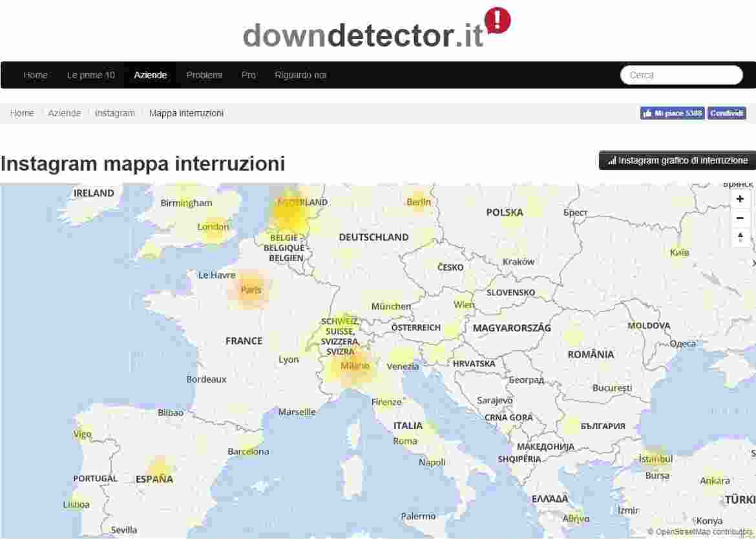Click the Одеса label on map
756x539 pixels.
pyautogui.click(x=682, y=344)
